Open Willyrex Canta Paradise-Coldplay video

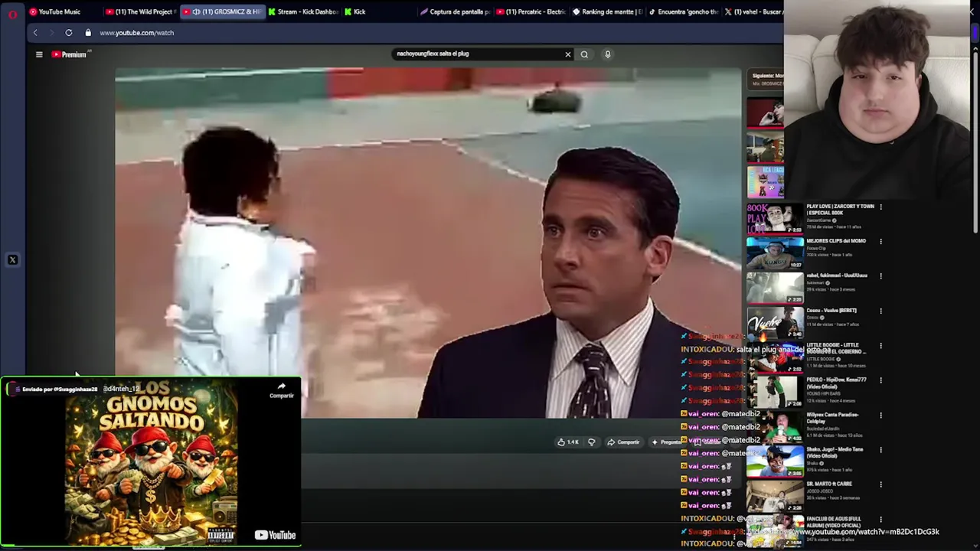pyautogui.click(x=832, y=417)
